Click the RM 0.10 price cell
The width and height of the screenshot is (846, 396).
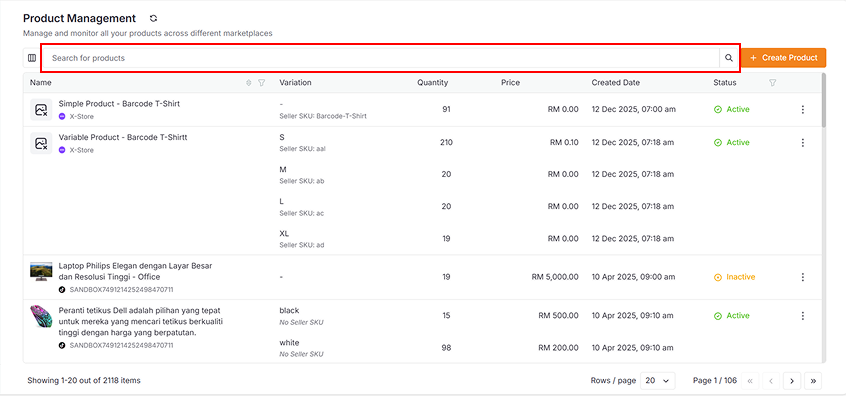click(564, 142)
